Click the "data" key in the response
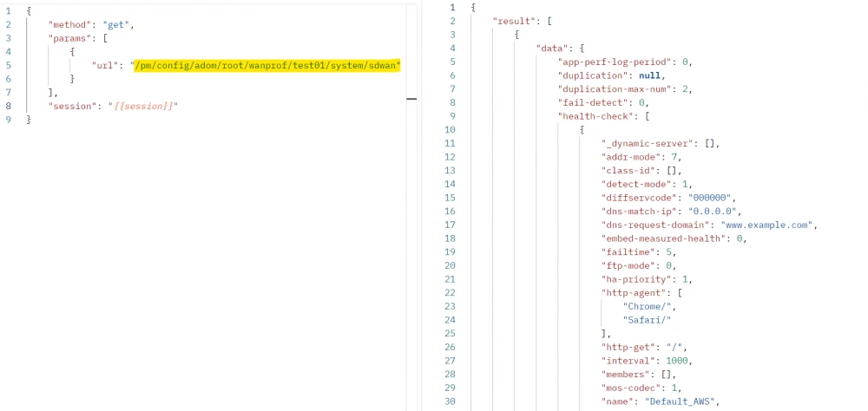Image resolution: width=868 pixels, height=411 pixels. (552, 49)
